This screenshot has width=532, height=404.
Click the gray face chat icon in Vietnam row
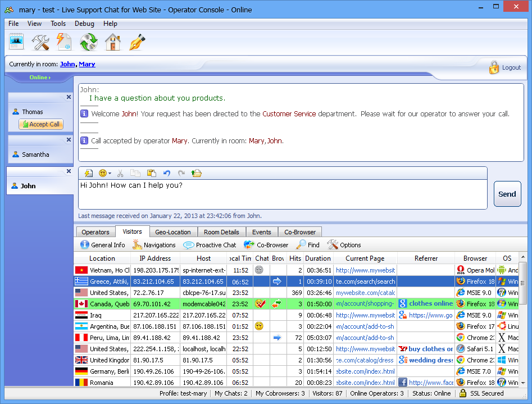[259, 270]
